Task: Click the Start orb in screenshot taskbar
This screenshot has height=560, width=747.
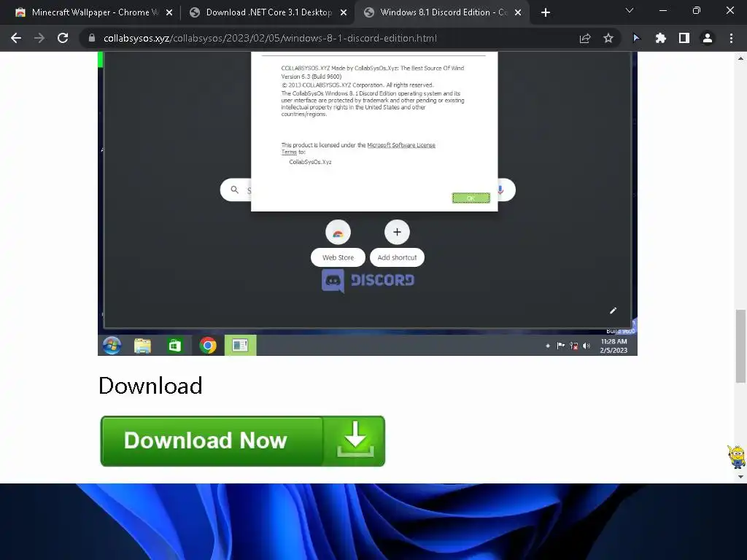Action: click(112, 345)
